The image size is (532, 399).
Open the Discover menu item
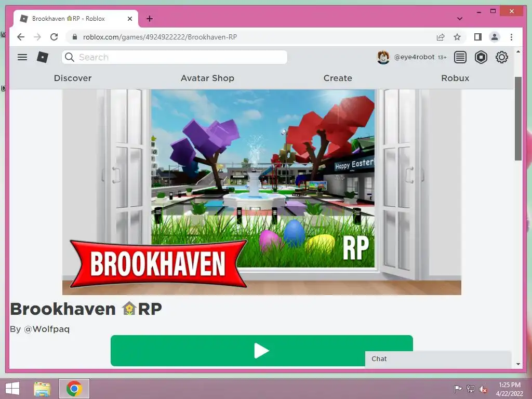73,78
